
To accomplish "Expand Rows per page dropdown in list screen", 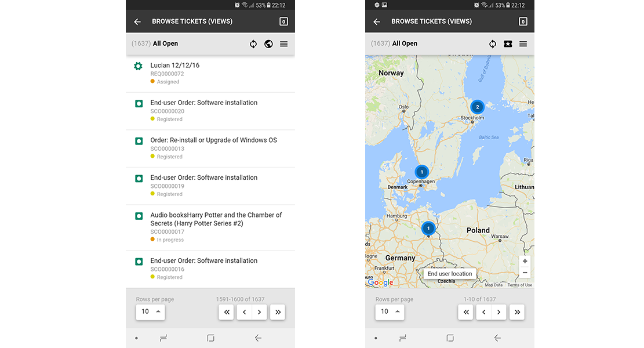I will pos(150,312).
